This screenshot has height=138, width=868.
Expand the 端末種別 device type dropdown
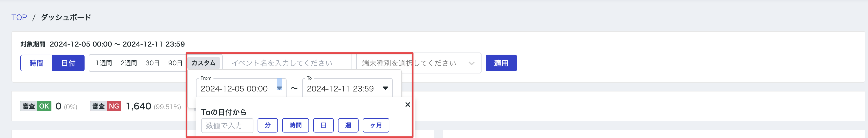coord(471,63)
